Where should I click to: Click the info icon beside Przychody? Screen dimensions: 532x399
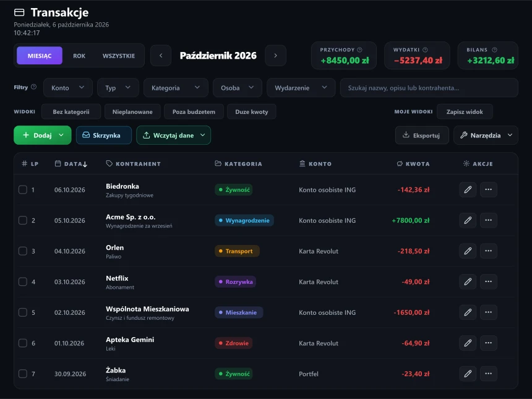[359, 50]
